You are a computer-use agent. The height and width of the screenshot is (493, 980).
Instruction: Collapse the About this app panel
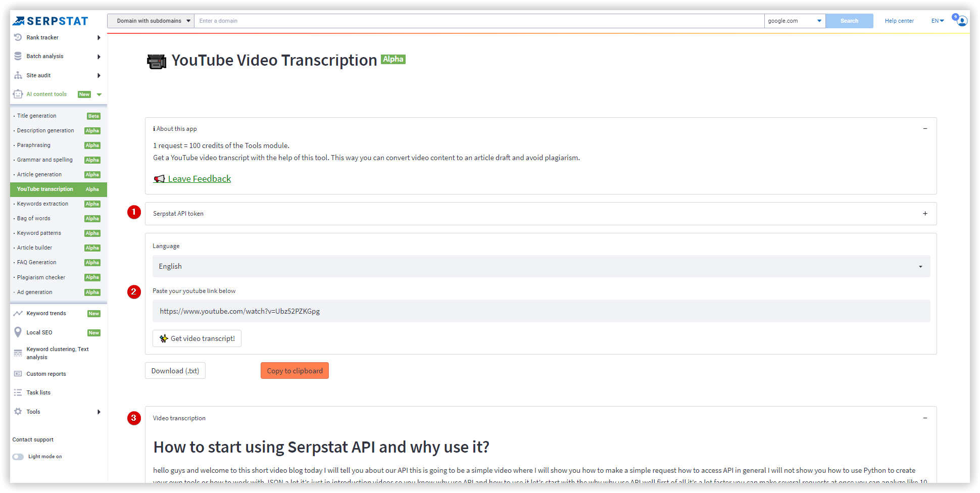(925, 129)
